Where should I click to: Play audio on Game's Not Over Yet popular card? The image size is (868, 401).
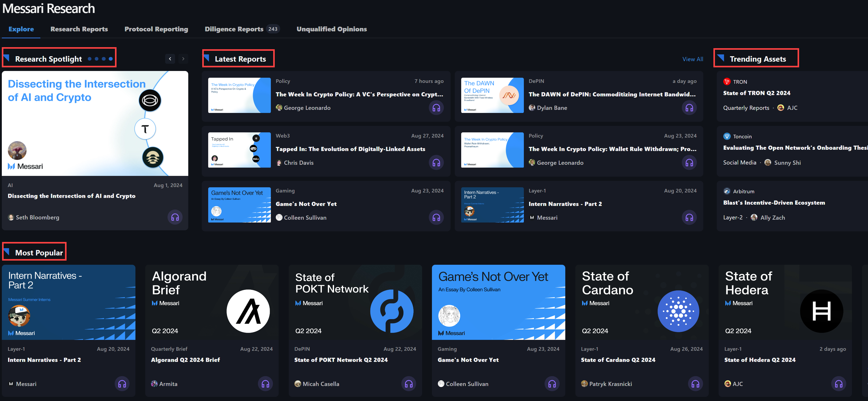pos(552,384)
